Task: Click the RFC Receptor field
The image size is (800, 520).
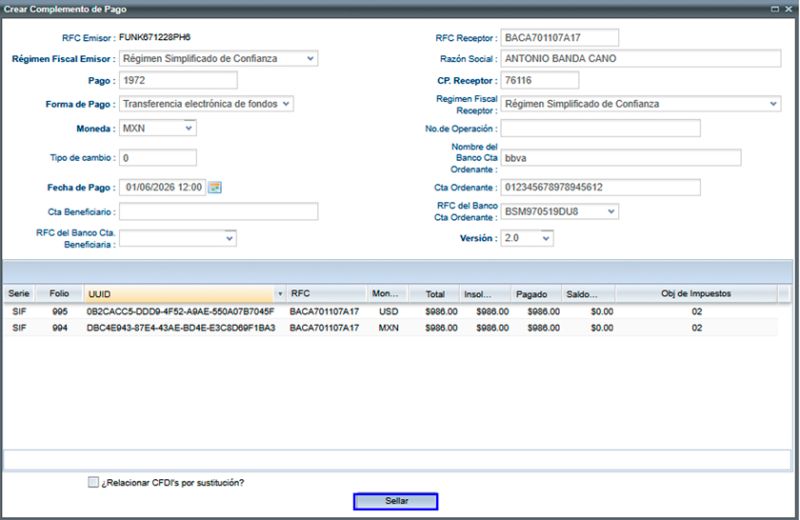Action: tap(560, 38)
